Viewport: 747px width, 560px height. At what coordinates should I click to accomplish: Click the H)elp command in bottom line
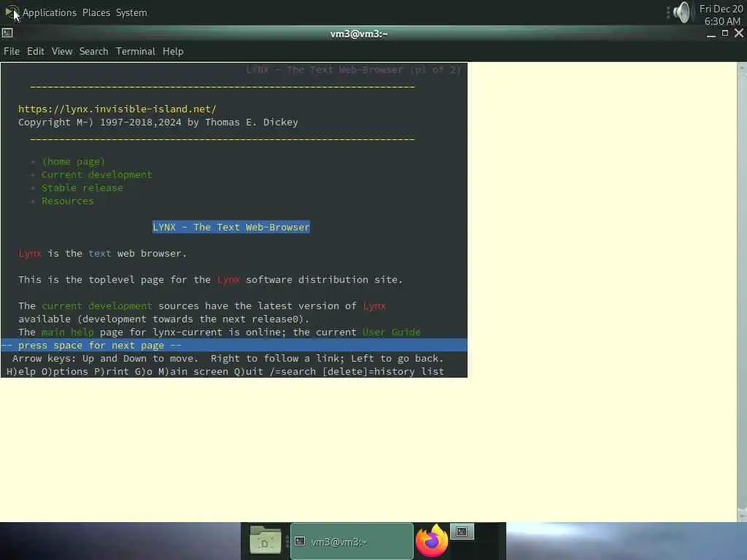pos(21,371)
